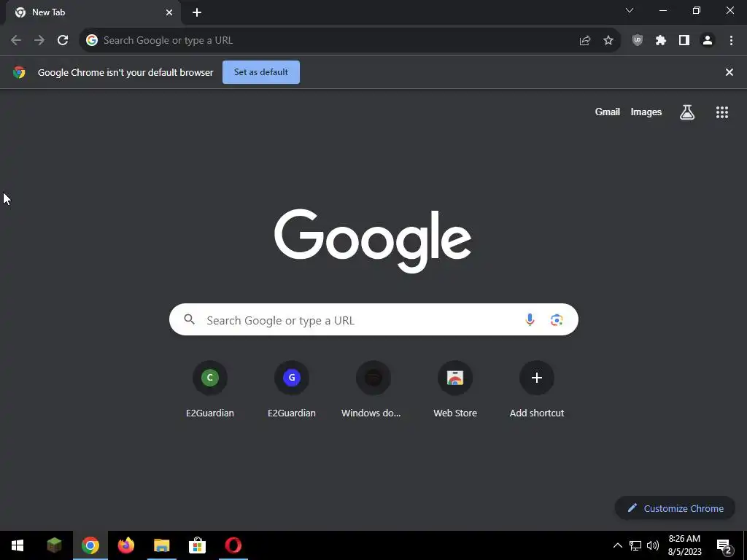Start voice search with microphone
This screenshot has height=560, width=747.
[x=530, y=320]
